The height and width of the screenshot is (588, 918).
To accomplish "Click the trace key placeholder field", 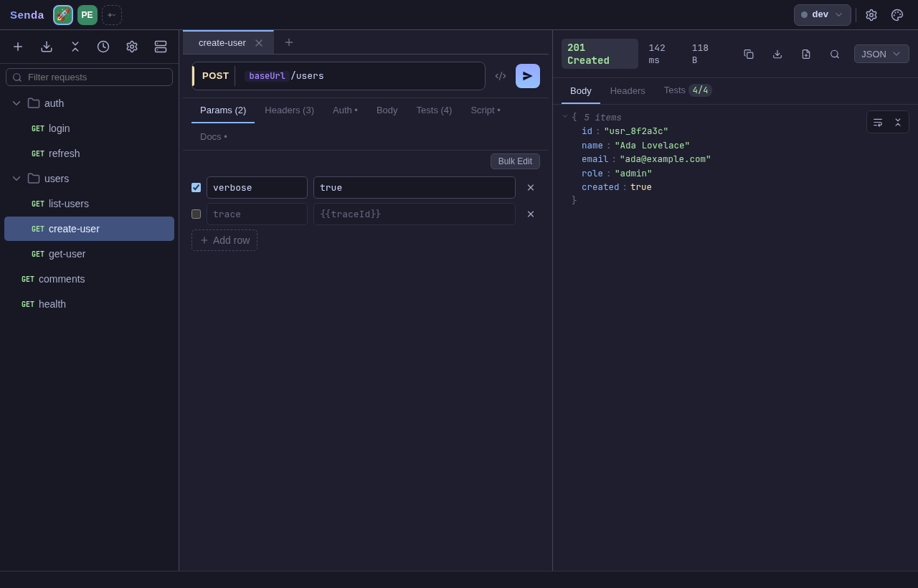I will [257, 214].
